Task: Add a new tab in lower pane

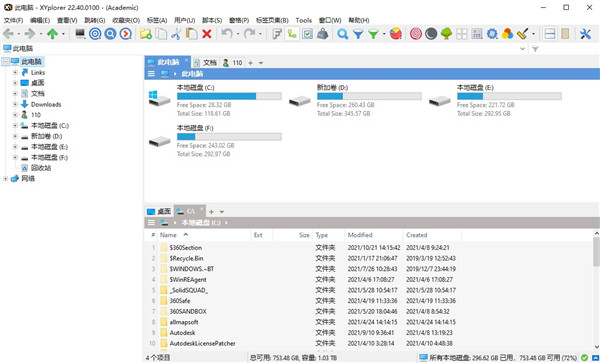Action: (x=211, y=212)
